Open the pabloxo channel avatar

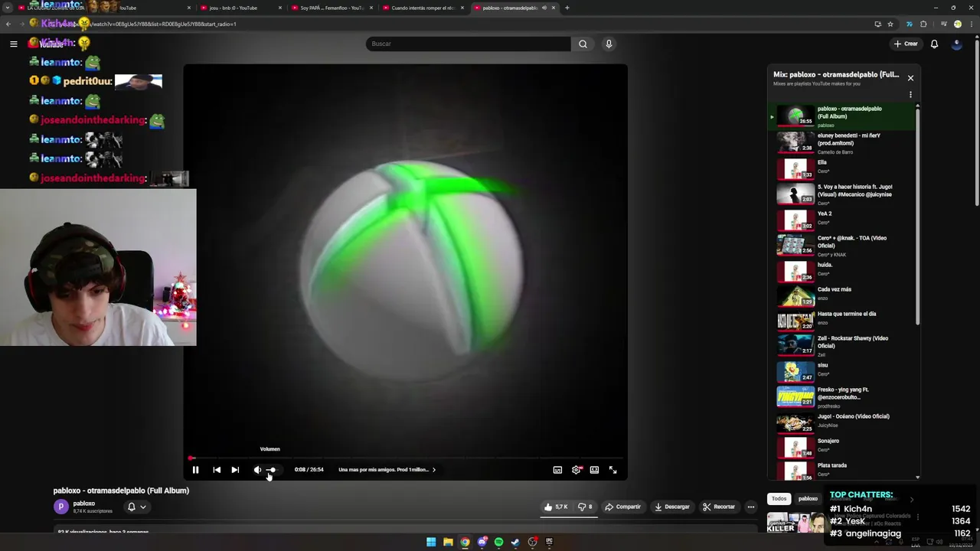coord(60,507)
